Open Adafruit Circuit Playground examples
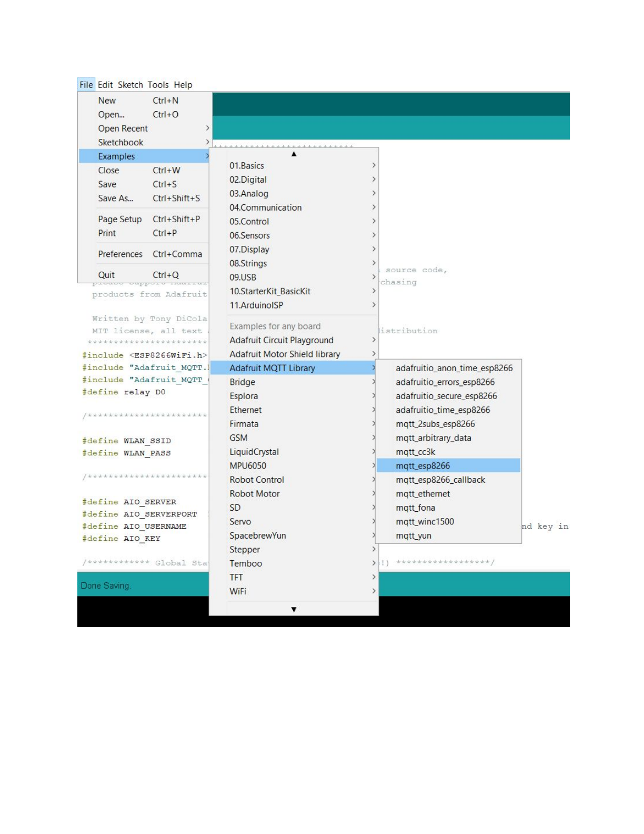644x834 pixels. pyautogui.click(x=294, y=340)
